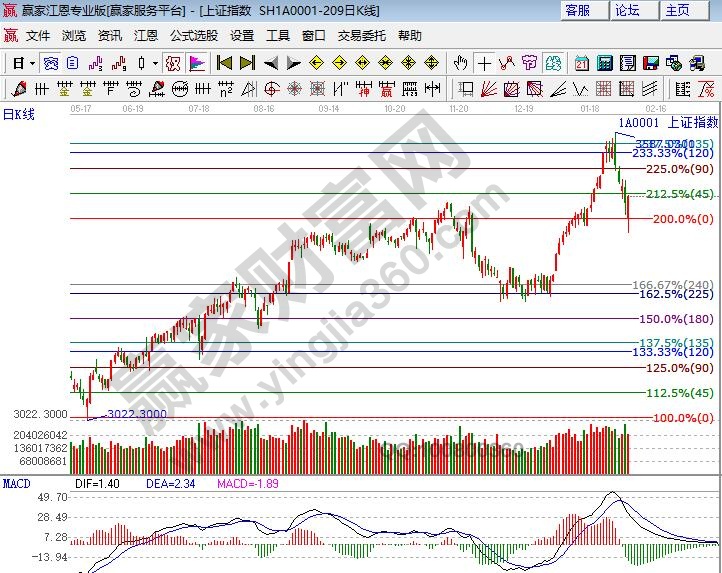
Task: Jump to first bar with skip-to-start icon
Action: 225,63
